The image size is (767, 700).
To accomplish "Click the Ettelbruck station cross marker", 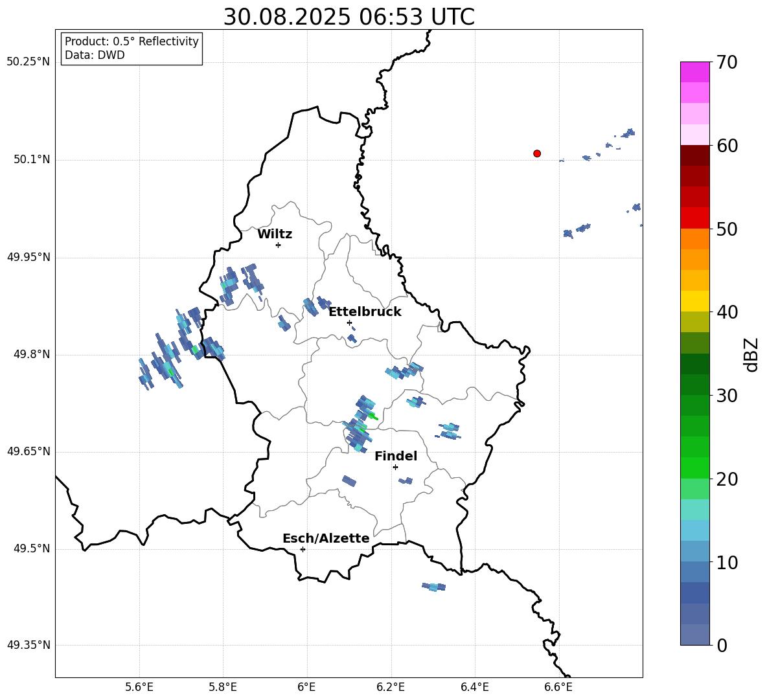I will tap(349, 322).
